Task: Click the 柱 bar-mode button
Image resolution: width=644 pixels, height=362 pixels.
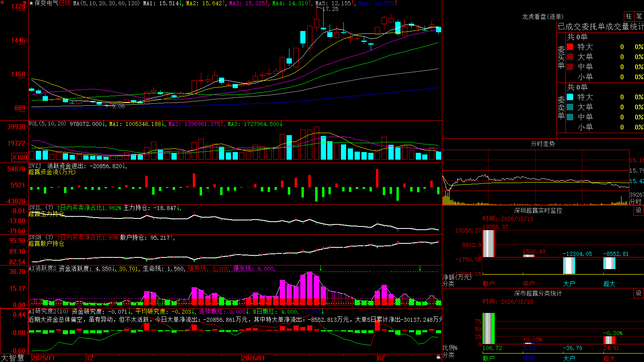Action: coord(629,16)
